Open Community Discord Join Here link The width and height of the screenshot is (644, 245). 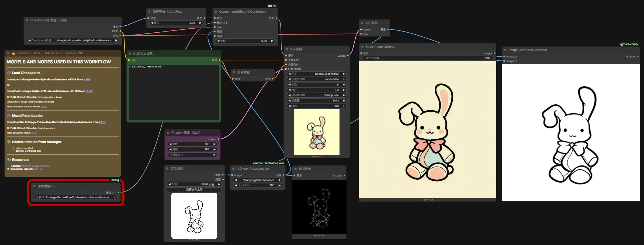39,169
